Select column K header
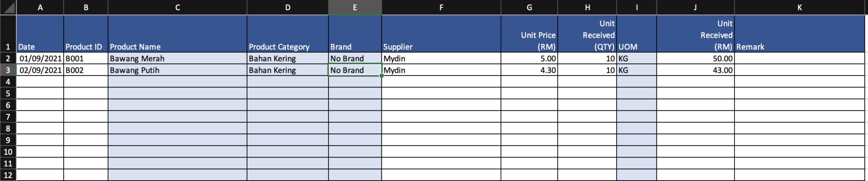Screen dimensions: 868x181 (799, 8)
